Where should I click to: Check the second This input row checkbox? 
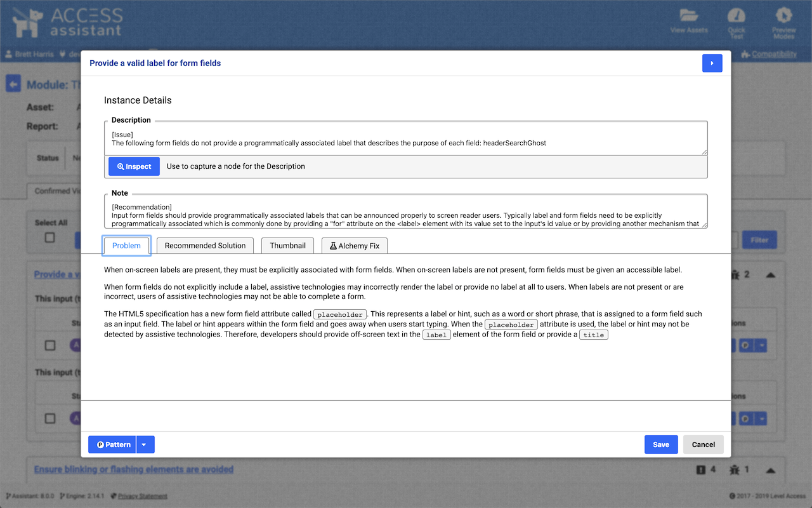point(50,419)
